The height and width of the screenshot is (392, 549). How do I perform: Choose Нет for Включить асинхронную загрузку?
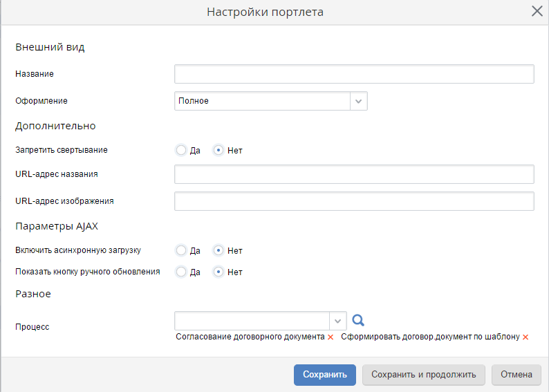coord(218,250)
